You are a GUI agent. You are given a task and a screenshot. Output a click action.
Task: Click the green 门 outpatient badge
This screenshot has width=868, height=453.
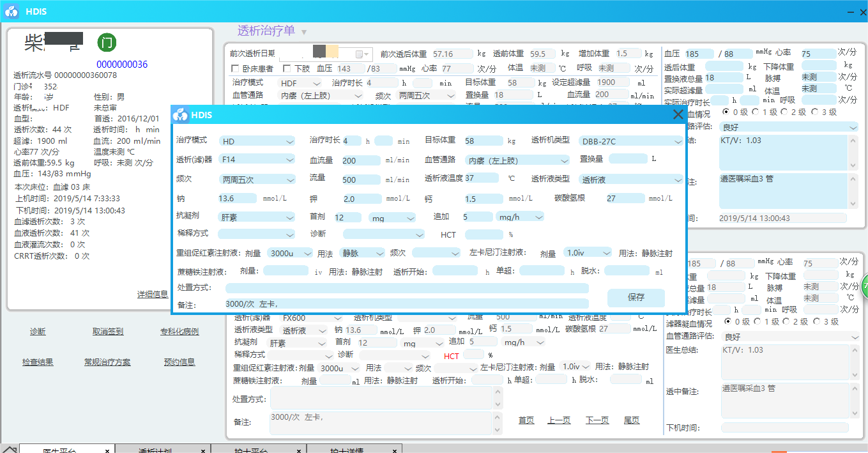pos(107,43)
